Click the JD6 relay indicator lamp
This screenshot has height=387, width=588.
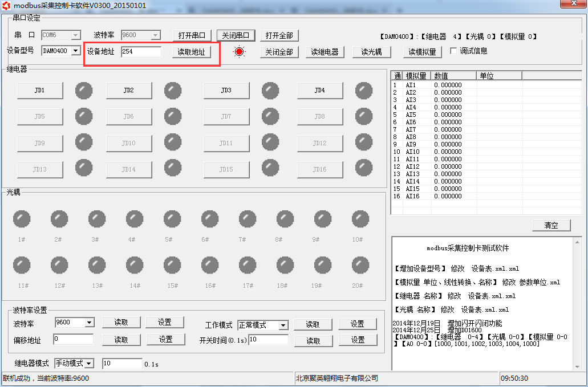coord(172,116)
